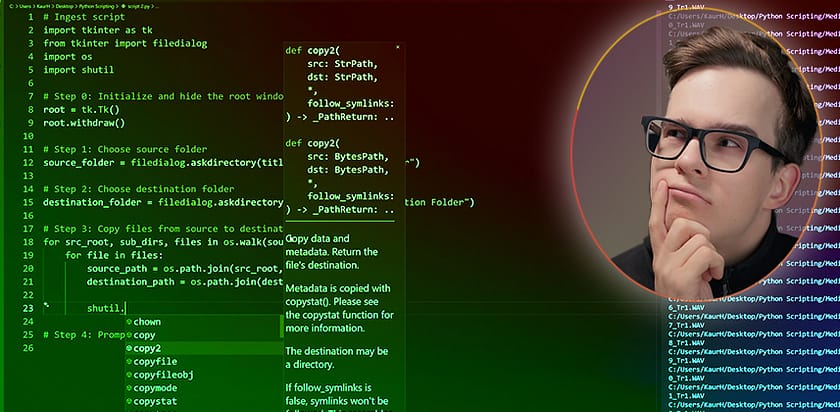Click the '# Ingest script' comment line
This screenshot has width=840, height=412.
pyautogui.click(x=84, y=17)
